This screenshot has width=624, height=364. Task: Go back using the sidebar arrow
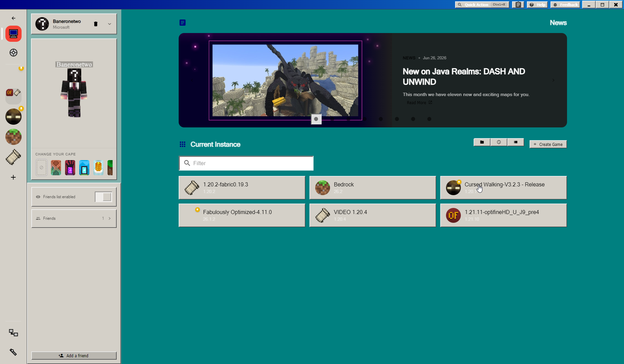(13, 18)
